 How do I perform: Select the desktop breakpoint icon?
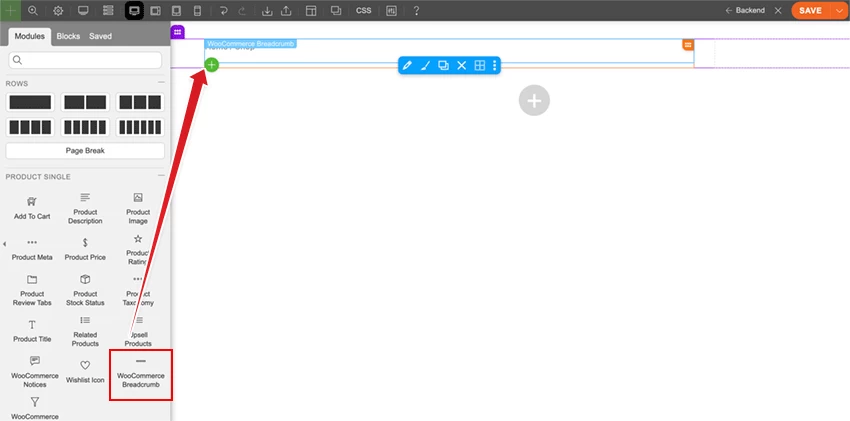pos(134,10)
